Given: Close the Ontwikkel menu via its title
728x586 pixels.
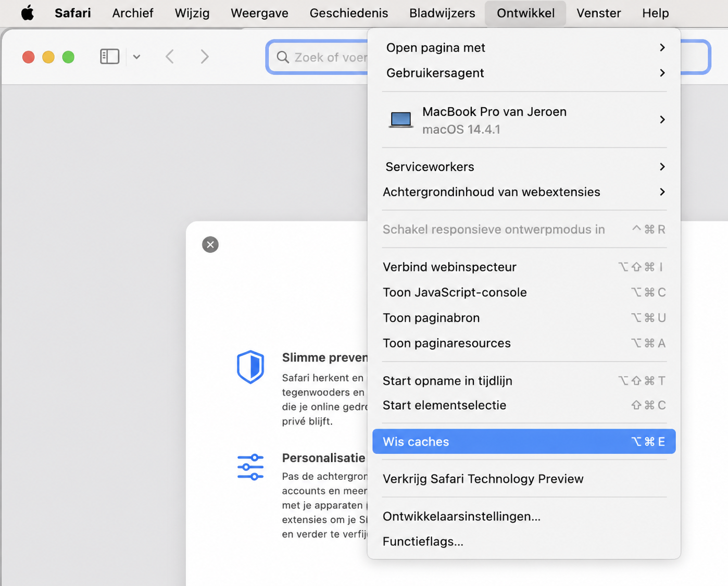Looking at the screenshot, I should point(525,13).
